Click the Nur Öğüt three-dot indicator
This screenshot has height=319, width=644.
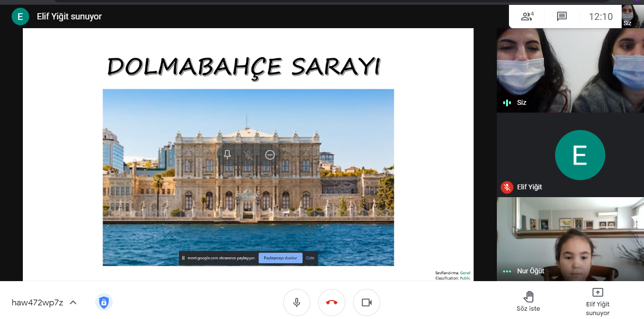point(507,271)
